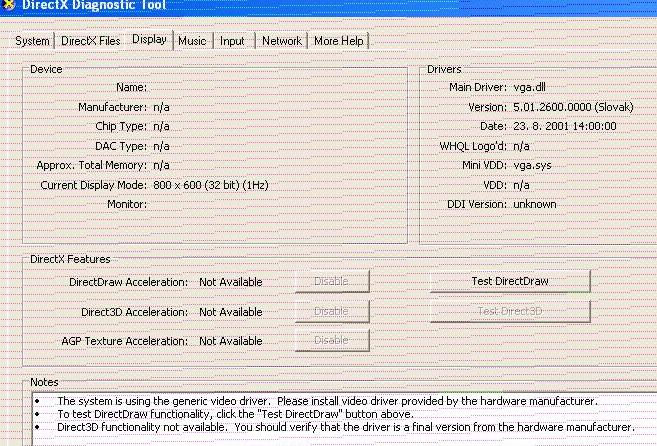Click the Mini VDD value vga.sys
Viewport: 657px width, 446px height.
533,166
